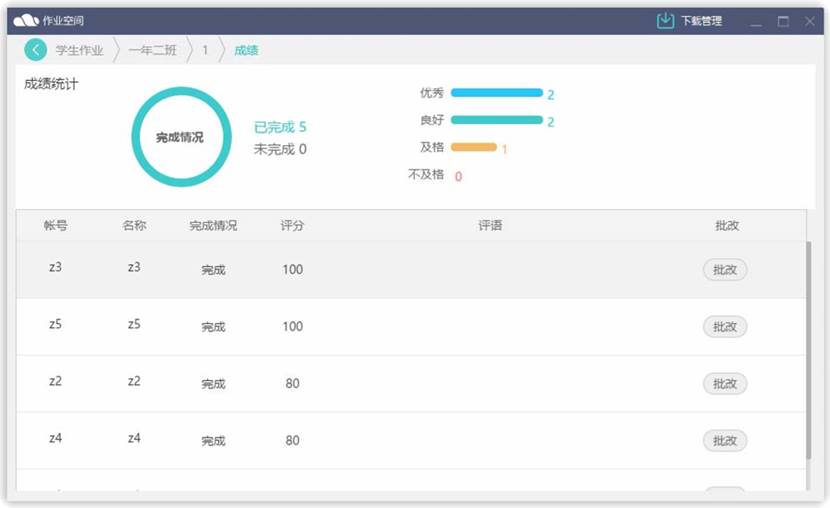This screenshot has width=830, height=508.
Task: Click the teal 良好 bar
Action: coord(497,120)
